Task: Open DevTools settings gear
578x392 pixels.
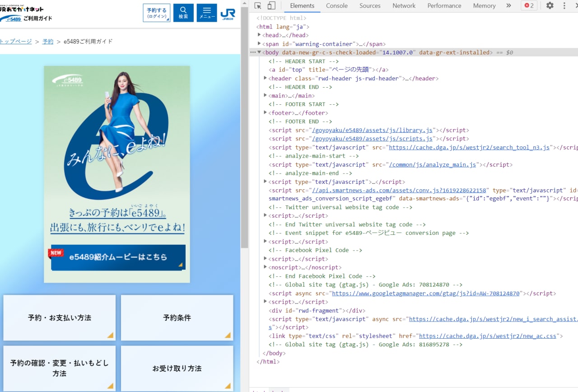Action: (x=550, y=6)
